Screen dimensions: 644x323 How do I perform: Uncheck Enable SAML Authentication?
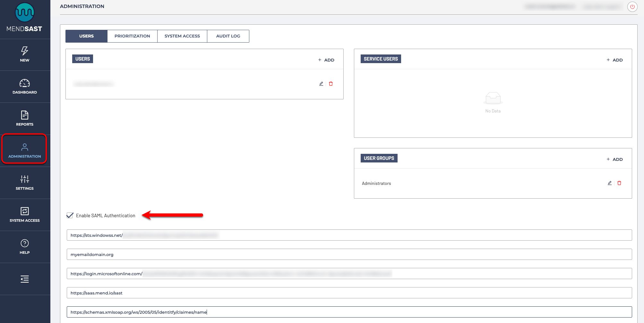coord(70,215)
